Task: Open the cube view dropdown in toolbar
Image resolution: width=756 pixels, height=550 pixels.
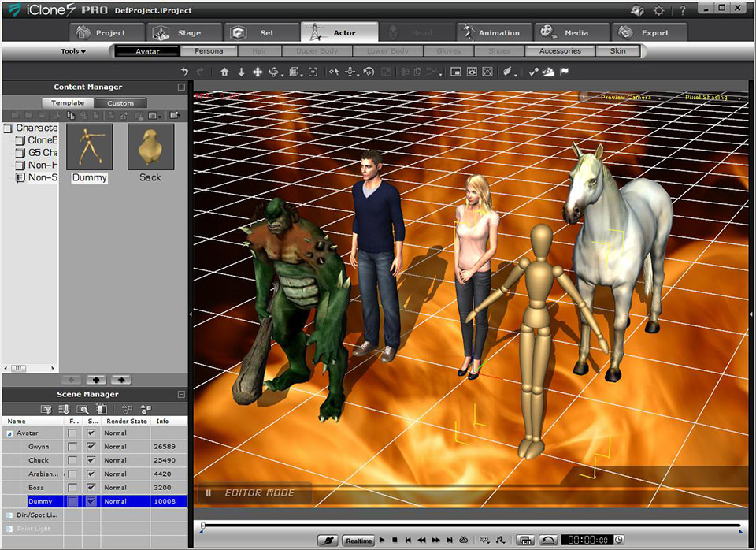Action: (295, 72)
